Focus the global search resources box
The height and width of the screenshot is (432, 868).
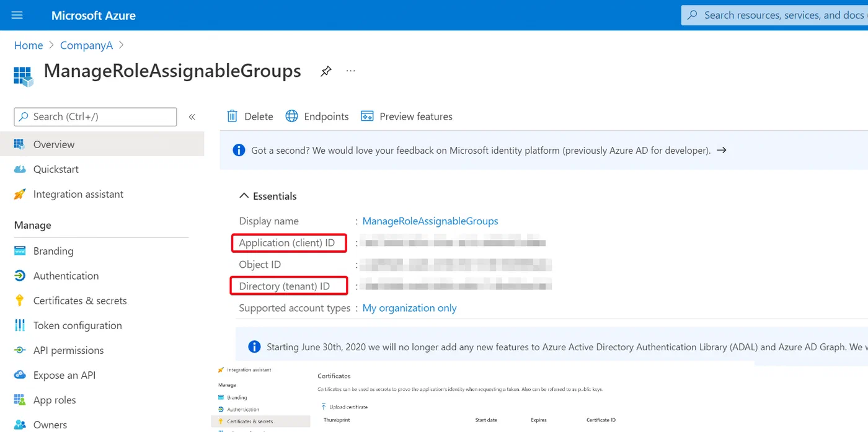[x=774, y=15]
